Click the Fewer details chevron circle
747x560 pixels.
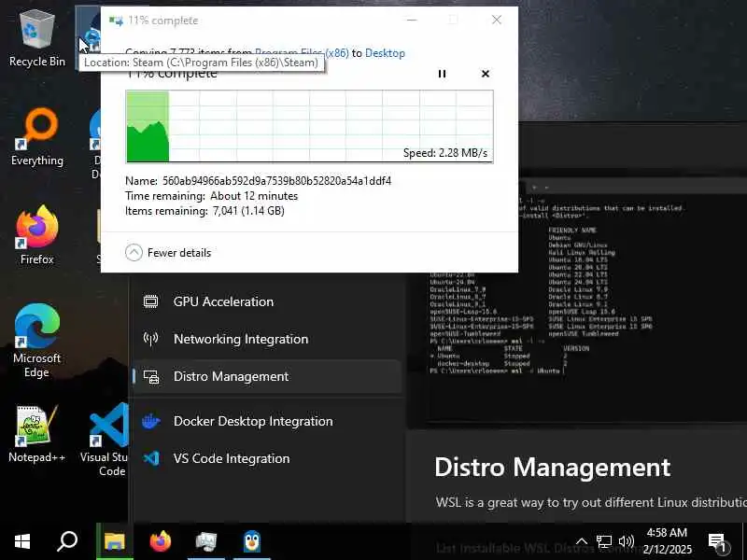point(134,252)
